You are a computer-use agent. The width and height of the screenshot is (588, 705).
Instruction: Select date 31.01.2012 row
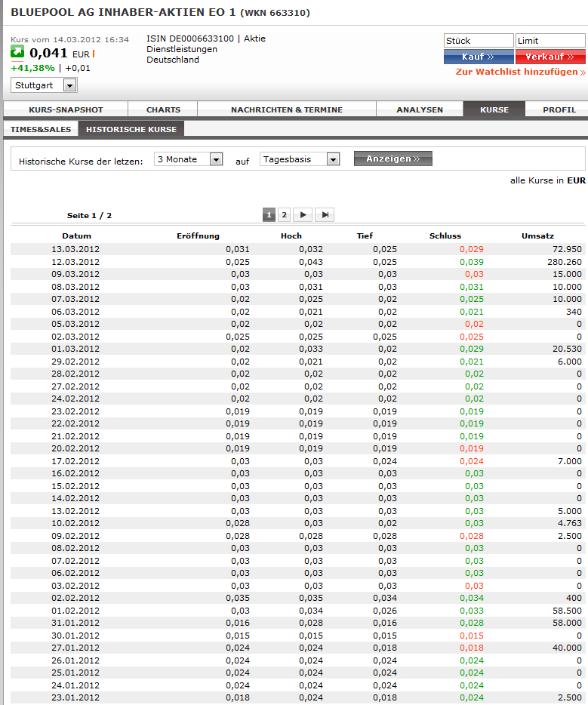coord(297,623)
